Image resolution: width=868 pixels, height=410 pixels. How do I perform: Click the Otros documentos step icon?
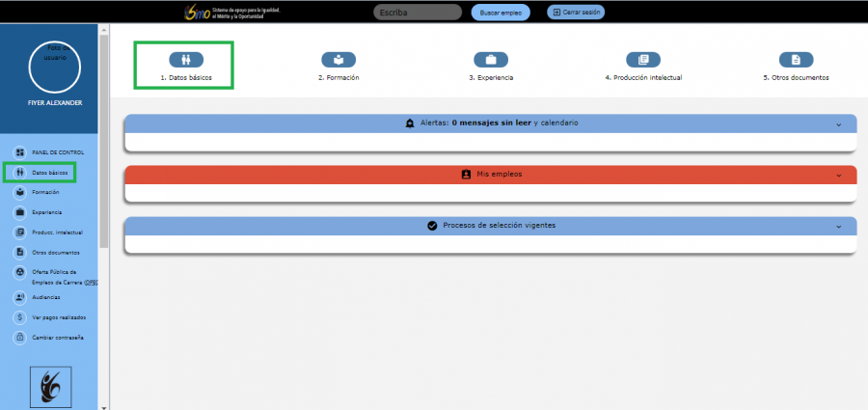click(x=796, y=60)
